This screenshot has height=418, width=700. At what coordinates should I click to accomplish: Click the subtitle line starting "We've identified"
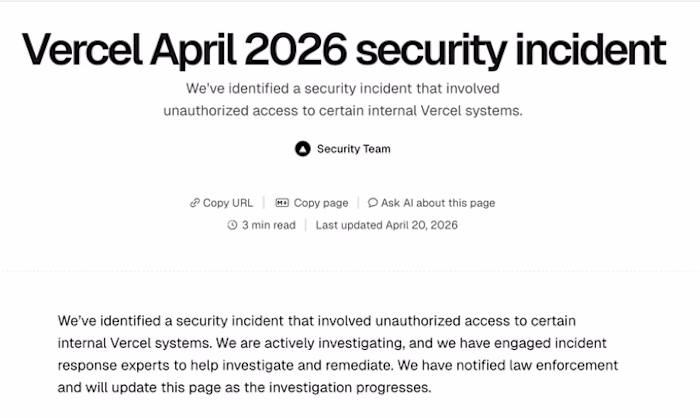click(x=343, y=88)
